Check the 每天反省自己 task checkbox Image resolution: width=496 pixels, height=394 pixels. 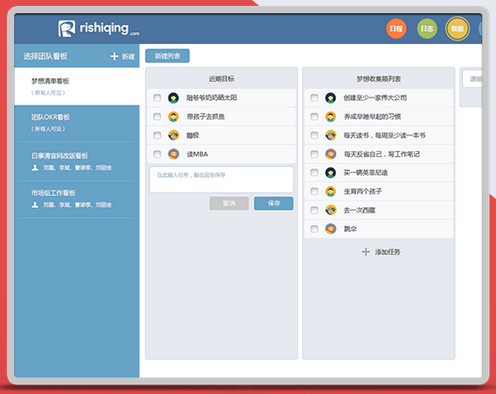pyautogui.click(x=314, y=154)
